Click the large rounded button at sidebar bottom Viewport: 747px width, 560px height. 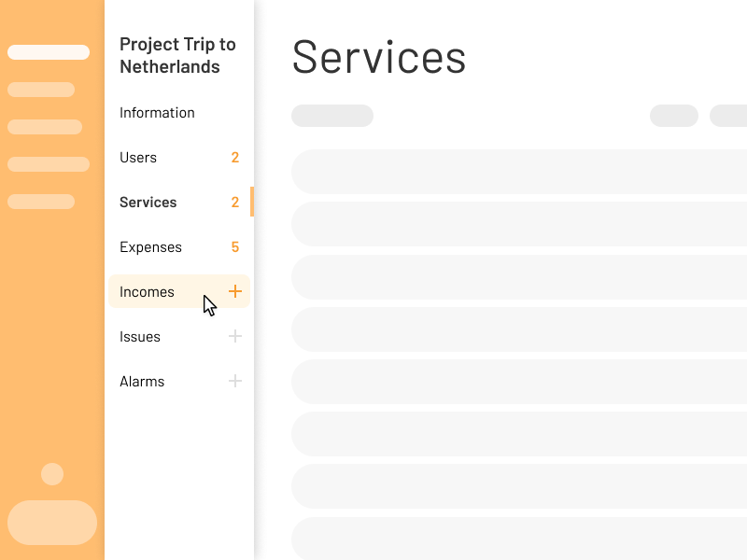51,523
